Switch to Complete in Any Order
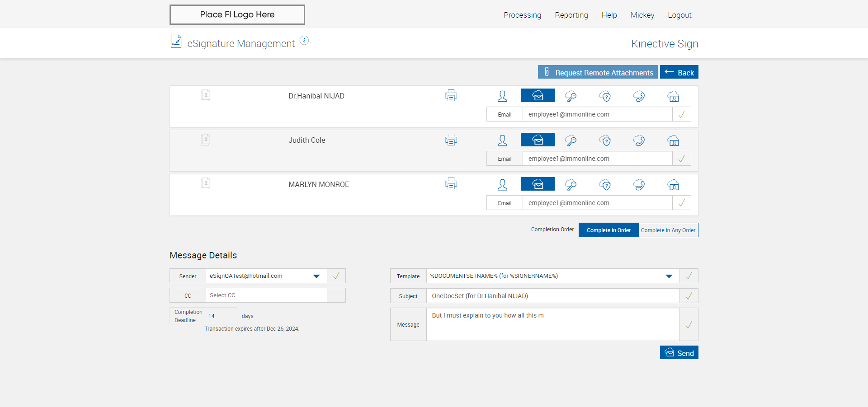The width and height of the screenshot is (868, 407). [668, 230]
